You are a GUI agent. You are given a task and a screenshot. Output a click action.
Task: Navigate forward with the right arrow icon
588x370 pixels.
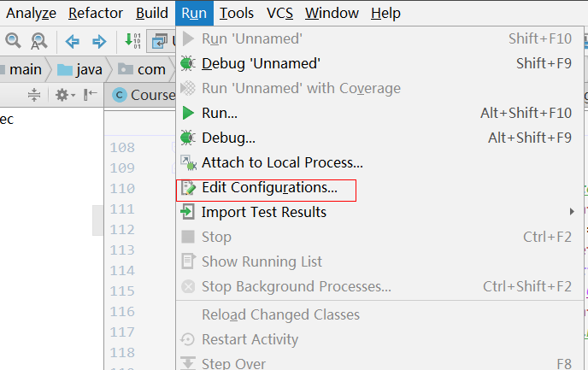pyautogui.click(x=98, y=40)
